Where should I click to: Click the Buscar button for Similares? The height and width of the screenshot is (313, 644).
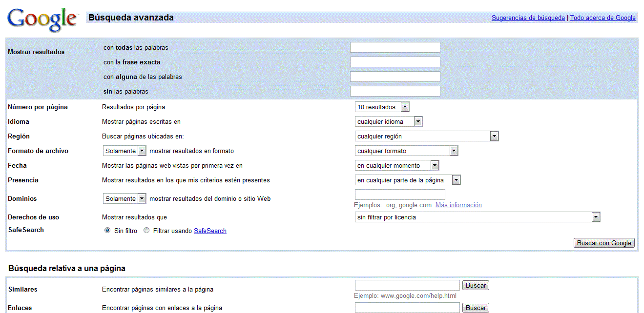tap(476, 285)
